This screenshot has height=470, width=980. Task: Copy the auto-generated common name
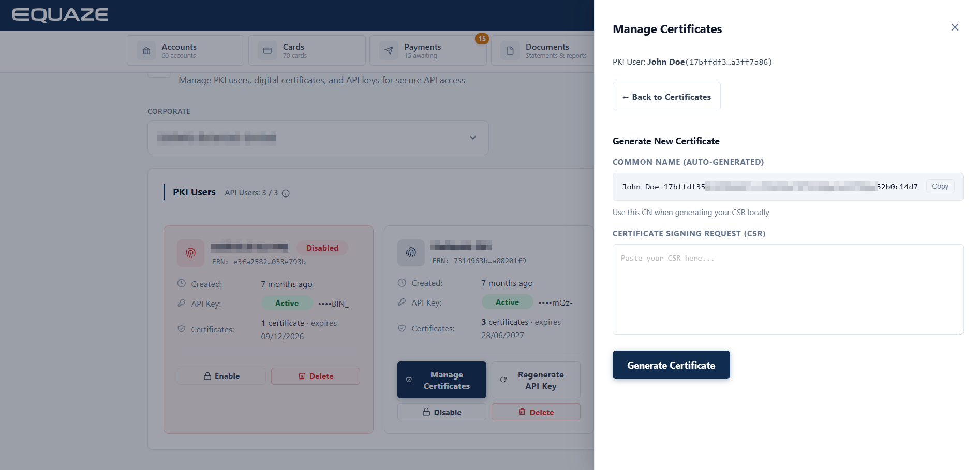tap(940, 187)
